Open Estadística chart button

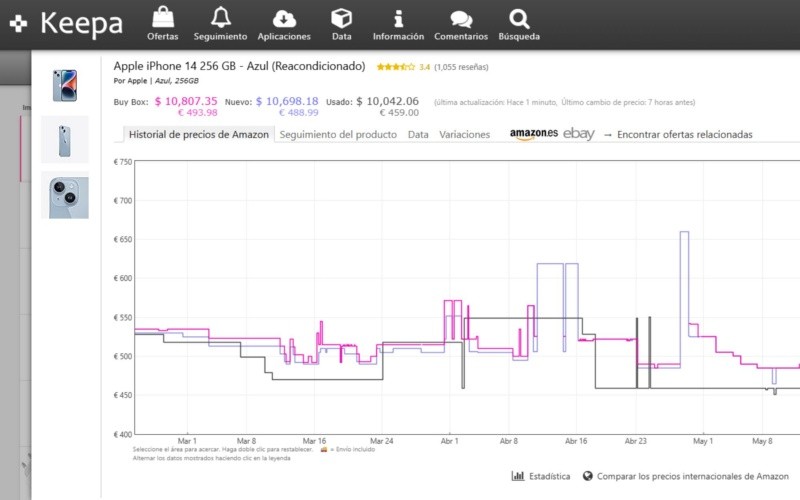tap(541, 477)
